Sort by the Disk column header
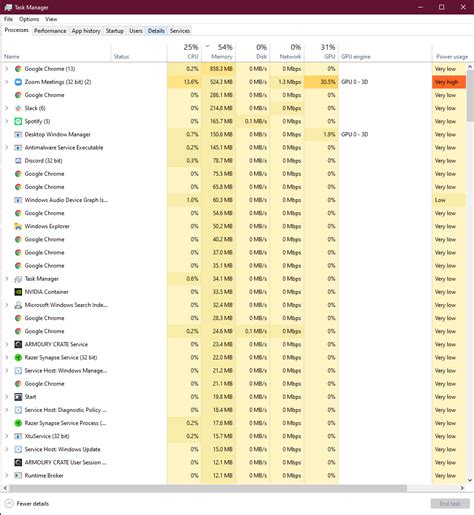Screen dimensions: 474x515 click(x=253, y=52)
